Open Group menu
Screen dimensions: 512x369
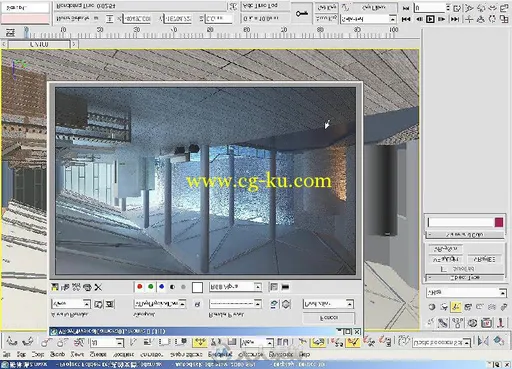point(57,354)
